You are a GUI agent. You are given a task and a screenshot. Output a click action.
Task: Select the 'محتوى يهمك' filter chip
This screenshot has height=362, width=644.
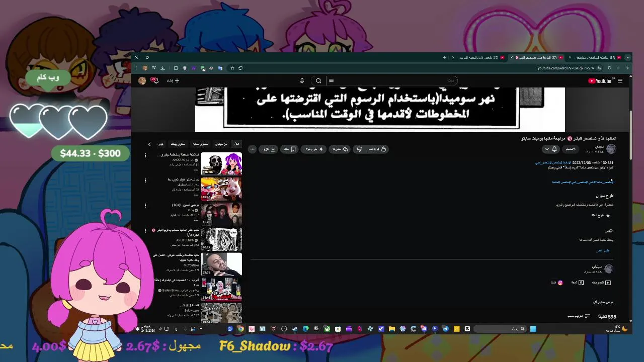178,144
